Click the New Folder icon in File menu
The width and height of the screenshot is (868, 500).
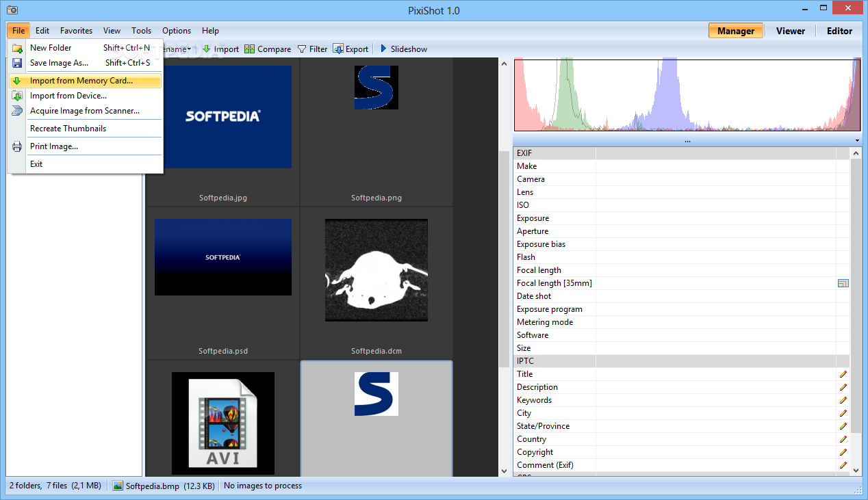point(17,48)
